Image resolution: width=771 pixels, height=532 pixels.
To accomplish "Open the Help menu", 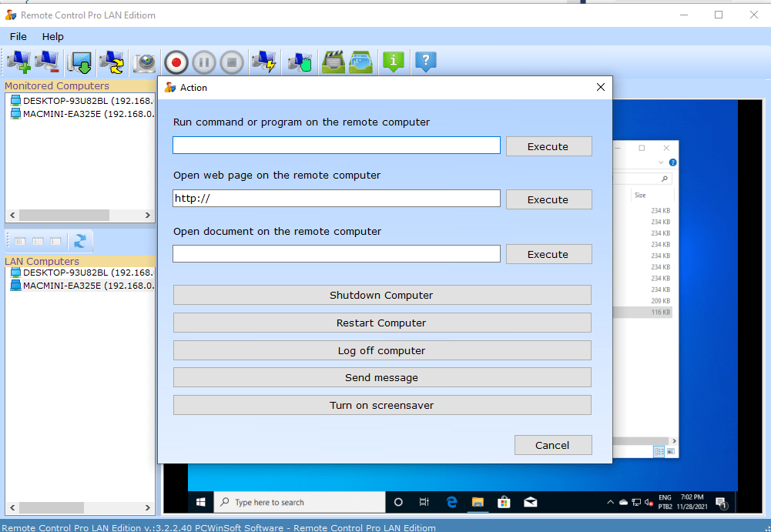I will click(52, 36).
